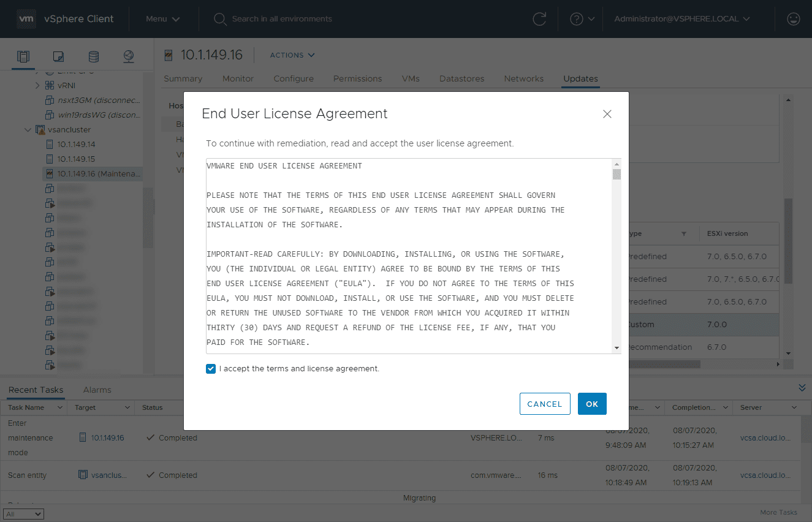Collapse the Recent Tasks pane chevrons

click(x=802, y=387)
